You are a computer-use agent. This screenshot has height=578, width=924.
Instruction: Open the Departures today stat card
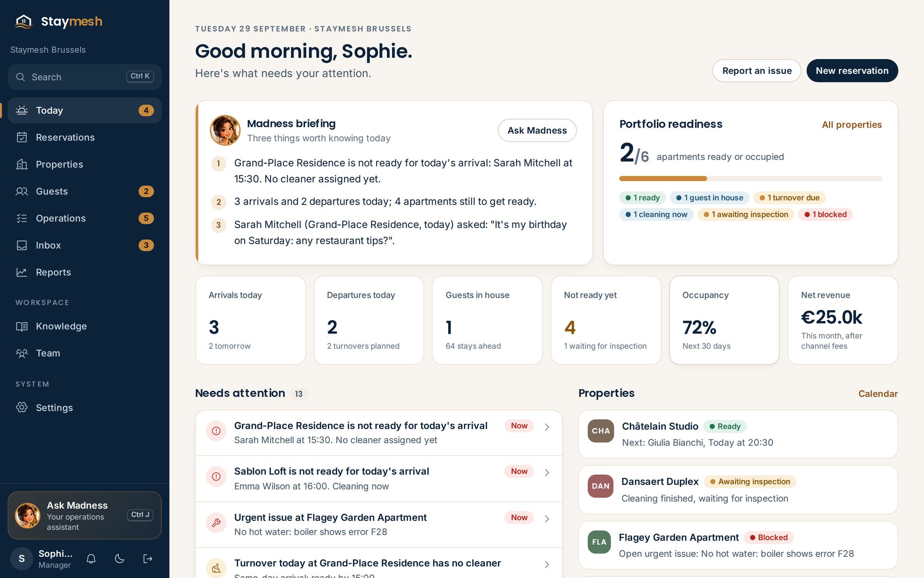point(369,320)
